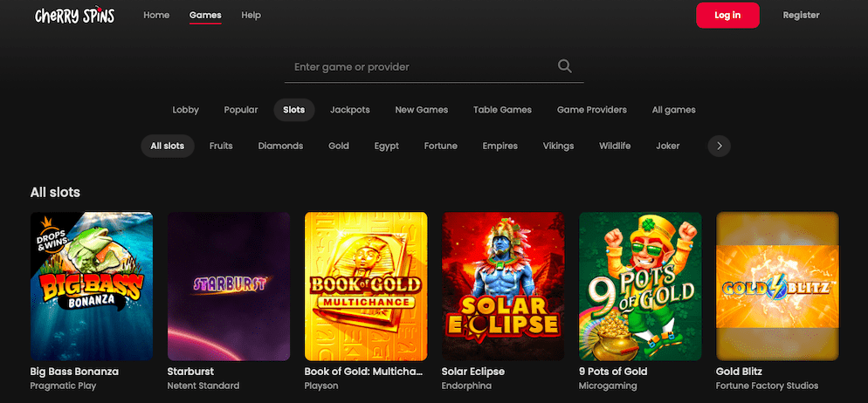
Task: Open the Help navigation item
Action: click(x=251, y=15)
